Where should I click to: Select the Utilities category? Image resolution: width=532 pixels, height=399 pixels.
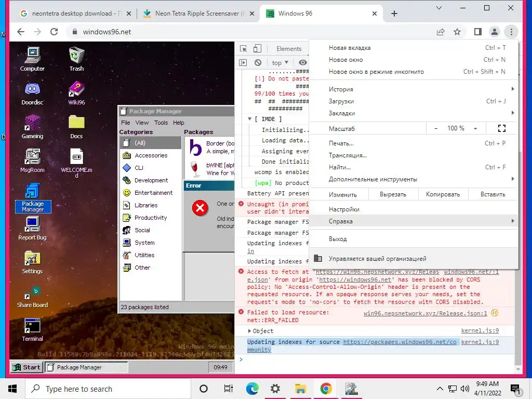pos(150,255)
